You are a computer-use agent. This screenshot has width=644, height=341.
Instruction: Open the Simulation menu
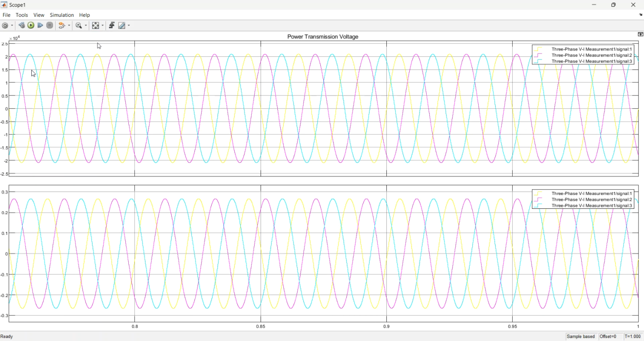62,15
